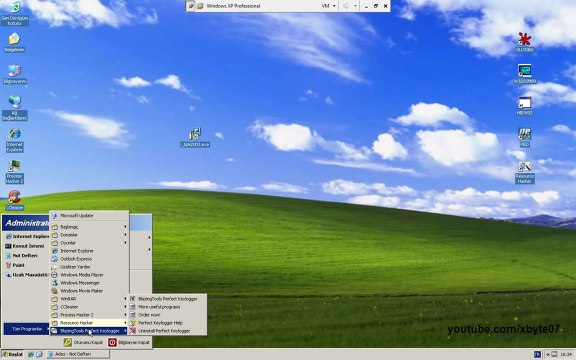Launch Outlook Express from programs menu

[x=89, y=259]
